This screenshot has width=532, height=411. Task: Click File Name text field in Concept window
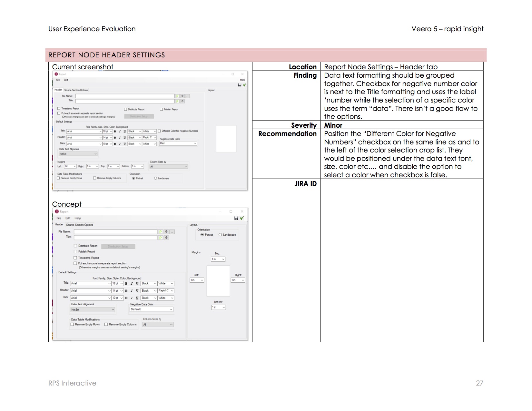[x=115, y=232]
